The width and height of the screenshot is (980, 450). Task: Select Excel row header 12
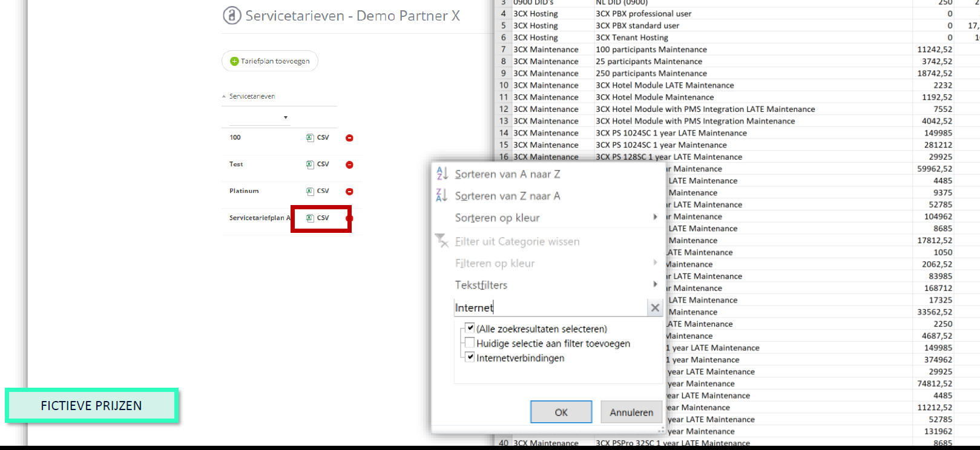(503, 109)
